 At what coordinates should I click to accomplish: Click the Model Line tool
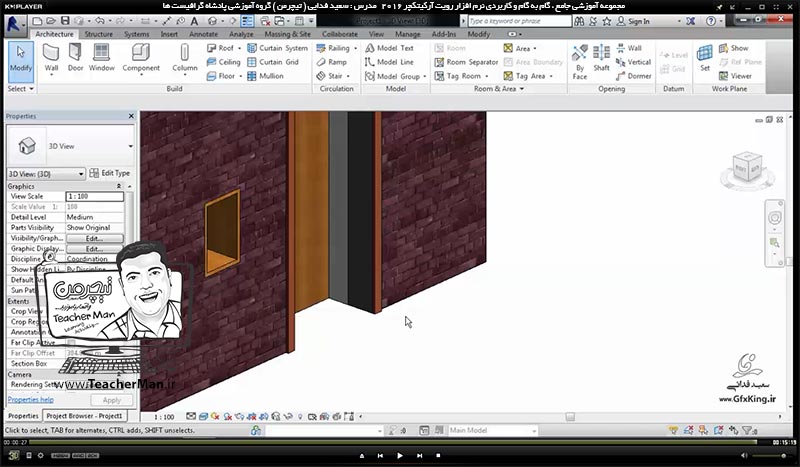click(x=389, y=62)
